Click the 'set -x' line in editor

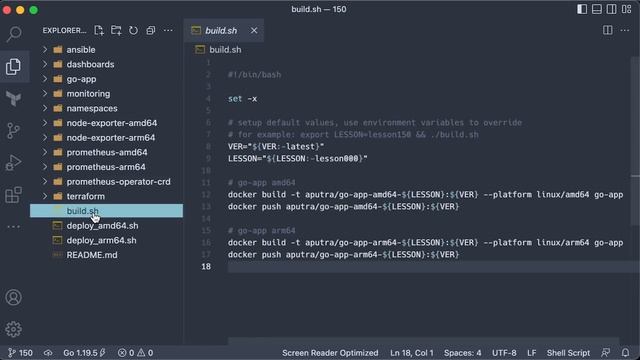242,99
